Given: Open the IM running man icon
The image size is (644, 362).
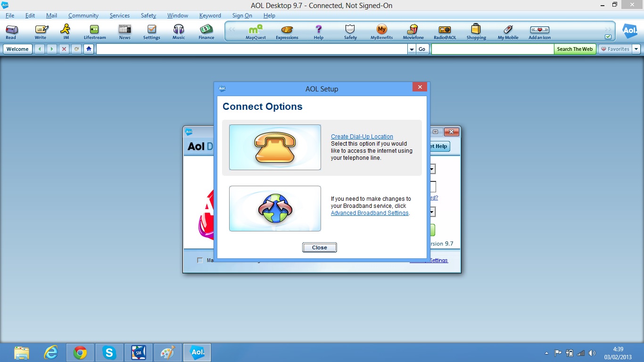Looking at the screenshot, I should click(x=66, y=32).
